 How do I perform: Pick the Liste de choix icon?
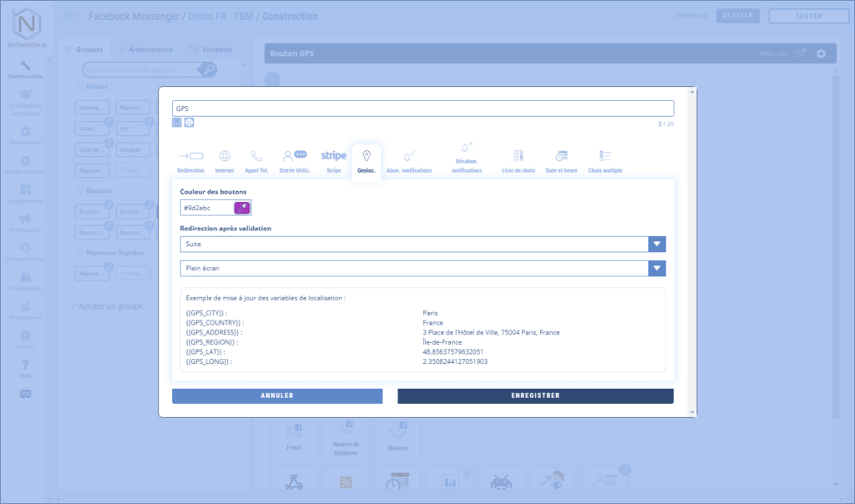tap(518, 160)
